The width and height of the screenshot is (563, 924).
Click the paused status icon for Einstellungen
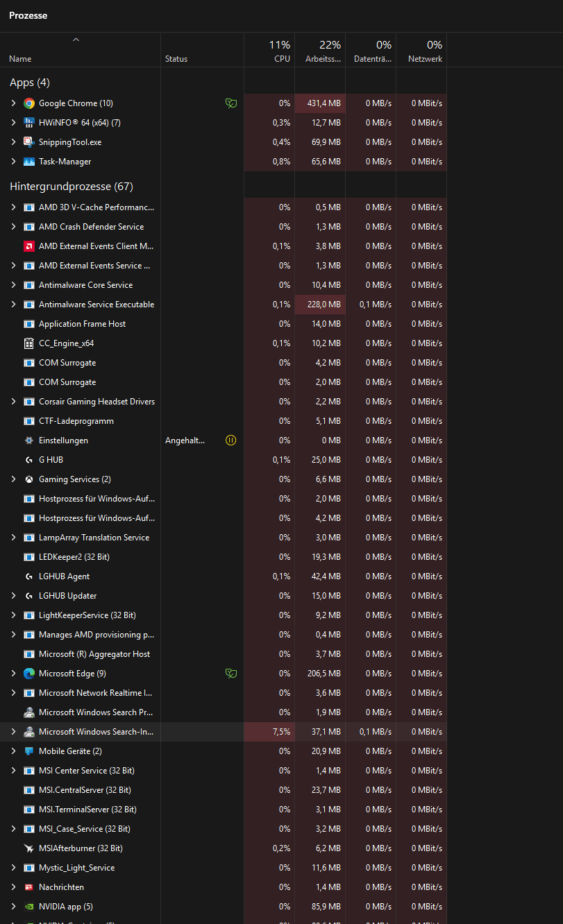click(231, 440)
